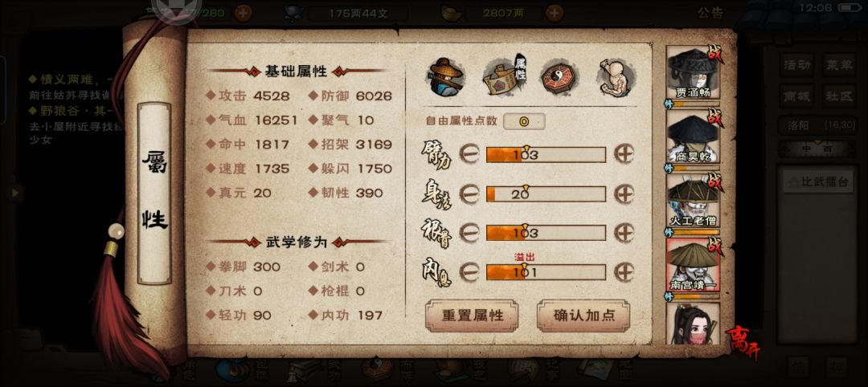Increase 臂力 with its plus button

coord(624,154)
